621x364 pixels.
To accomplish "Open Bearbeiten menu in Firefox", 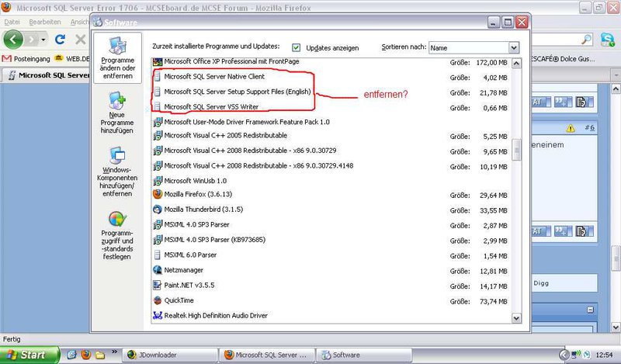I will (45, 22).
